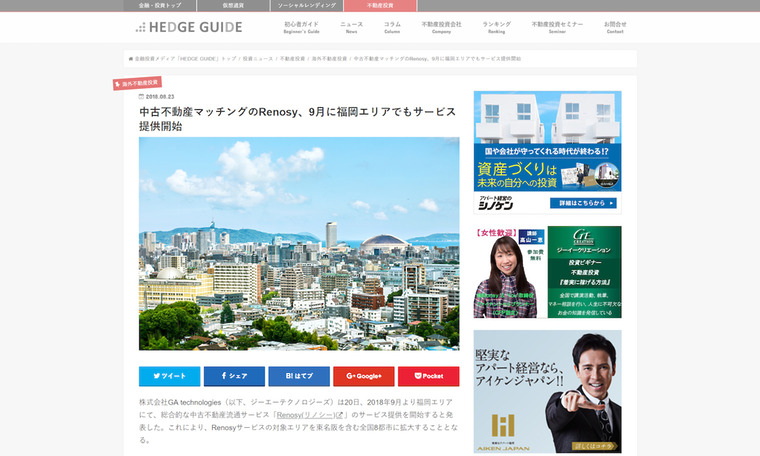Image resolution: width=760 pixels, height=456 pixels.
Task: Open the お問合せ Contact page
Action: click(615, 27)
